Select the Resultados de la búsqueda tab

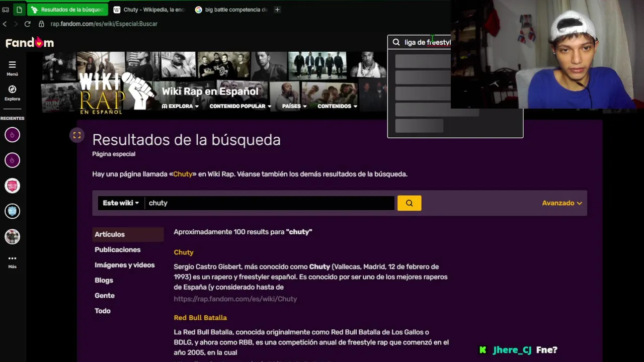67,10
